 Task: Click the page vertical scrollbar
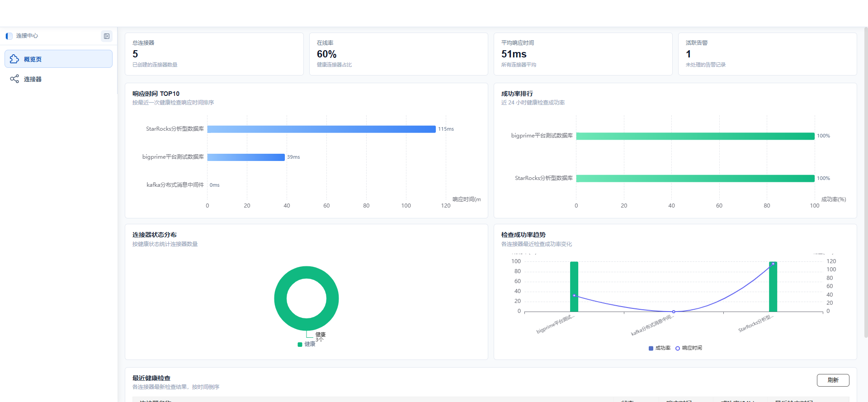866,183
